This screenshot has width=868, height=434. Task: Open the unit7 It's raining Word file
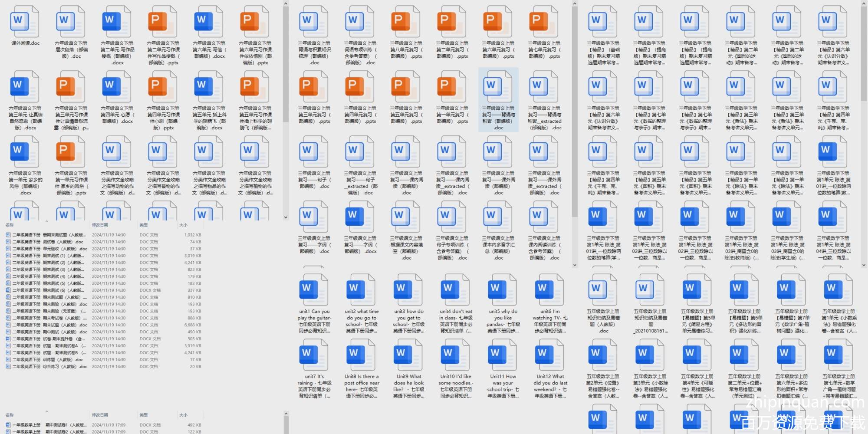pos(314,355)
